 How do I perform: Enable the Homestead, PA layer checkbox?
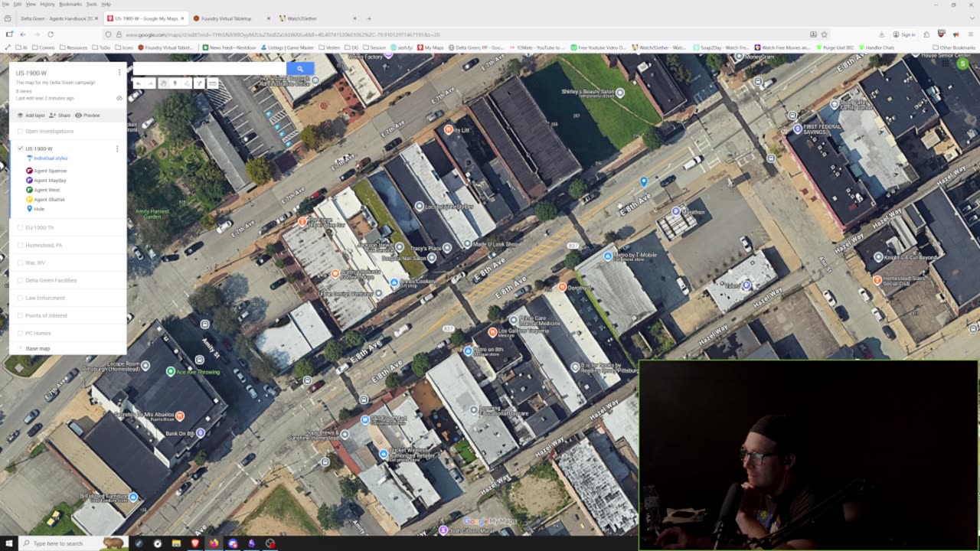click(x=21, y=245)
